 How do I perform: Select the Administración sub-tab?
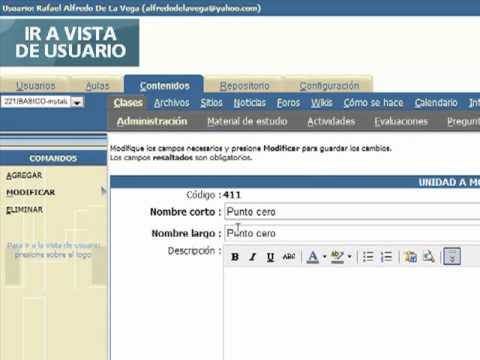coord(152,121)
